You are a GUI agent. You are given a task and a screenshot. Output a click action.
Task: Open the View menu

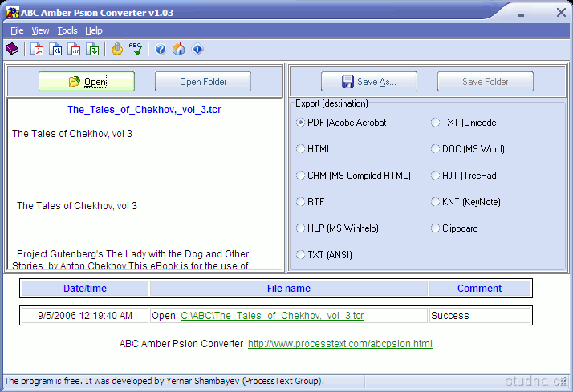click(40, 30)
